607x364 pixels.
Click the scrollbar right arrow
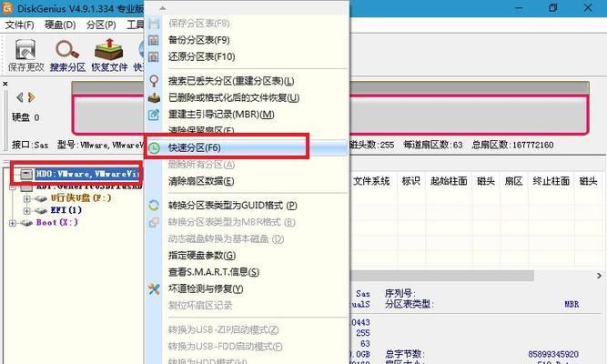pyautogui.click(x=599, y=276)
